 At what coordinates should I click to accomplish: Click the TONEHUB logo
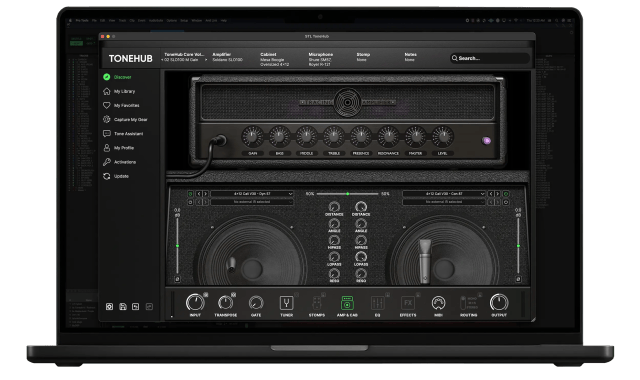coord(131,59)
